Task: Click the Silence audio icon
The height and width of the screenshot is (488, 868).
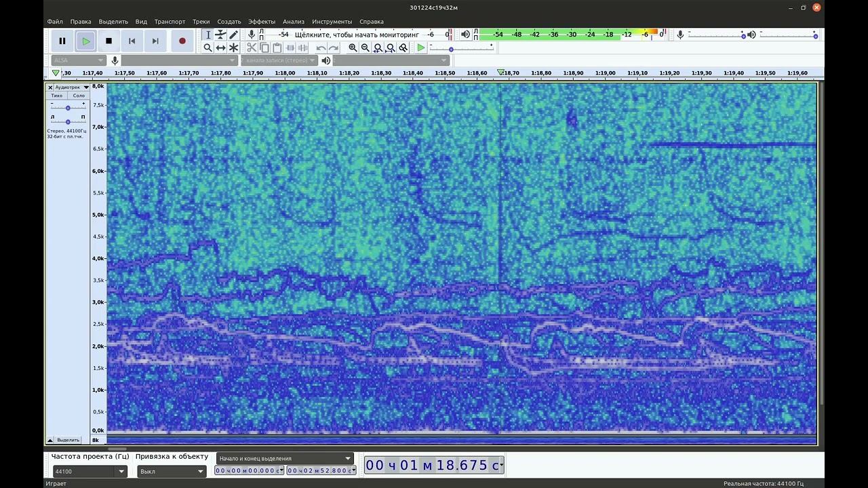Action: point(302,47)
